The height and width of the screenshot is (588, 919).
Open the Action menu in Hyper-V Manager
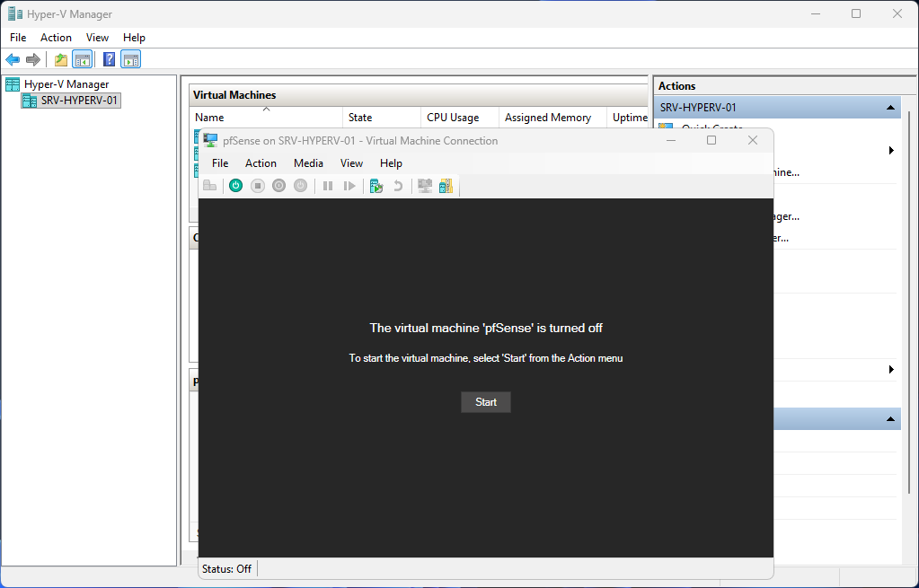56,38
